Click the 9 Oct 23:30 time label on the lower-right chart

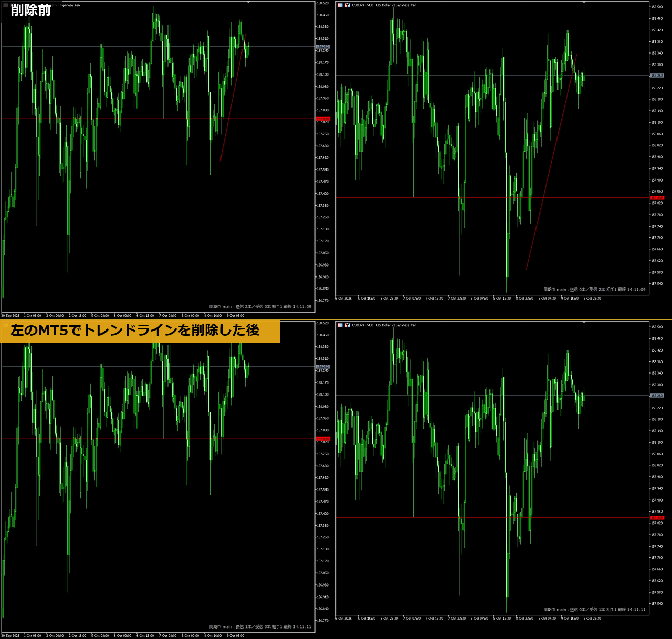pos(593,619)
